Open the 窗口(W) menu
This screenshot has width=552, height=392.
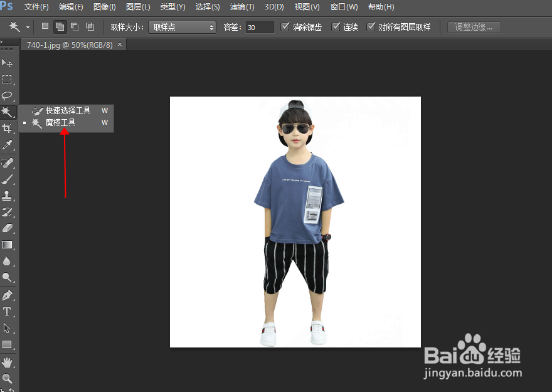click(x=344, y=7)
